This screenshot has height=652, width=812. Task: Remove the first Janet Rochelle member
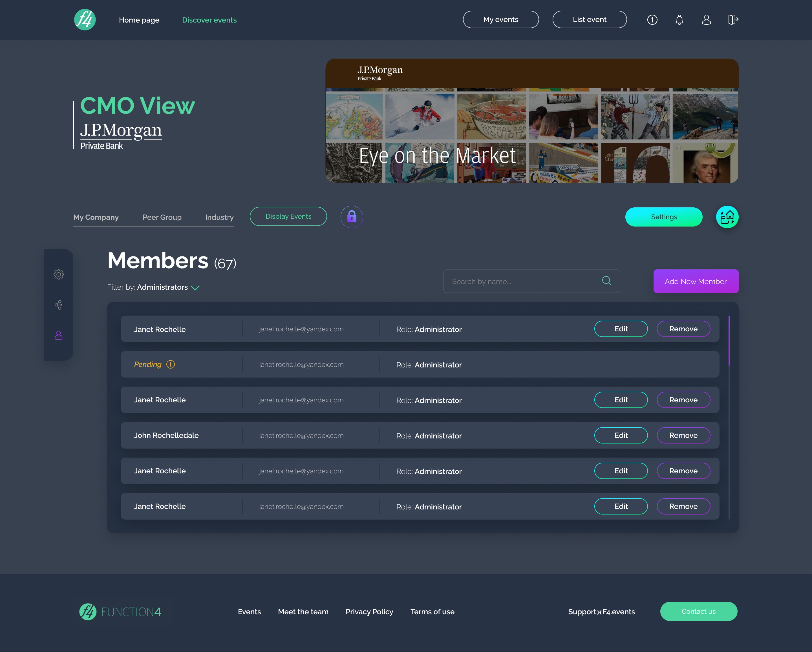(683, 329)
